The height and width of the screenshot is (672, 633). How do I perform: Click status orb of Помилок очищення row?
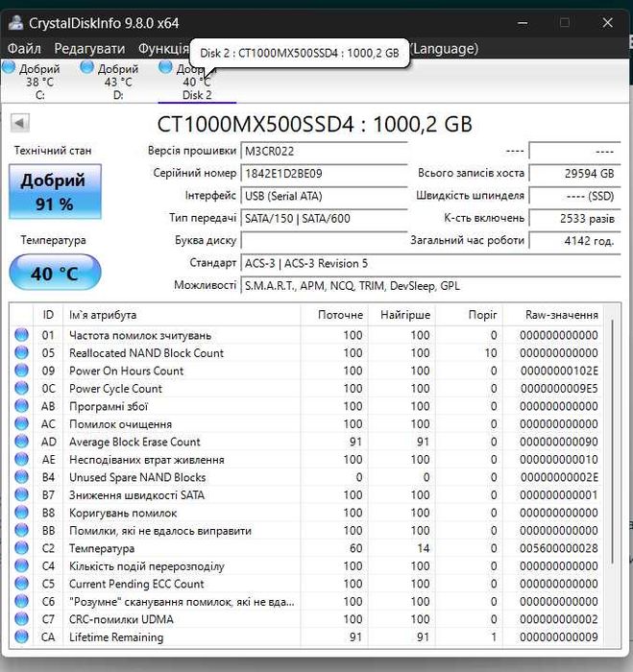coord(21,423)
